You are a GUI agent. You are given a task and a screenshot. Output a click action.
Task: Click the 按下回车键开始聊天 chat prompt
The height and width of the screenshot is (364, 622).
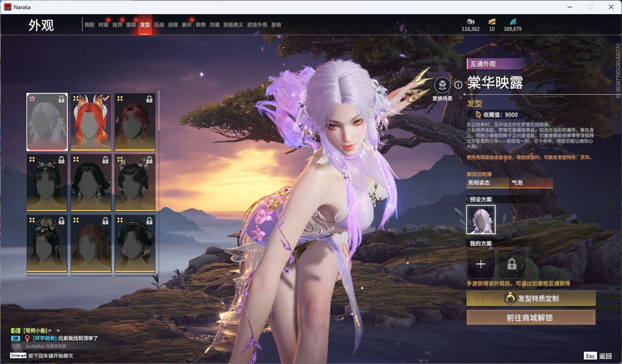[x=51, y=355]
